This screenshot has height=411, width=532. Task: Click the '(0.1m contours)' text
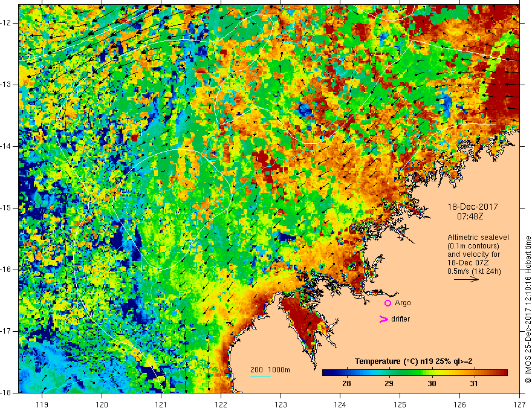click(473, 246)
